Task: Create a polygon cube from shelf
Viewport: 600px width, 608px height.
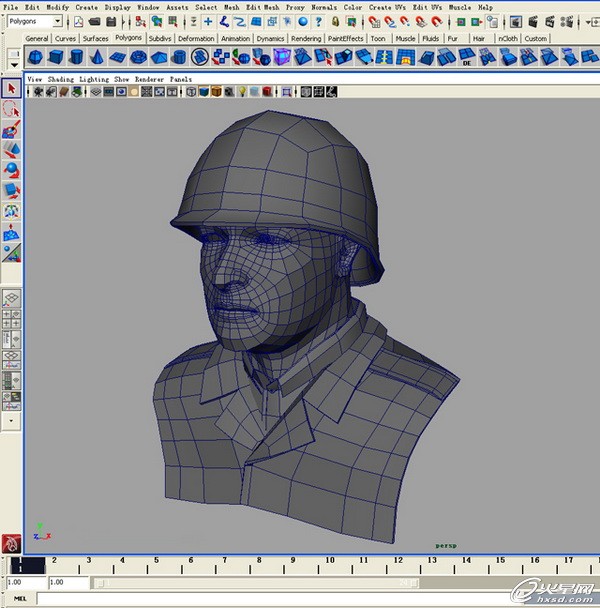Action: pyautogui.click(x=56, y=57)
